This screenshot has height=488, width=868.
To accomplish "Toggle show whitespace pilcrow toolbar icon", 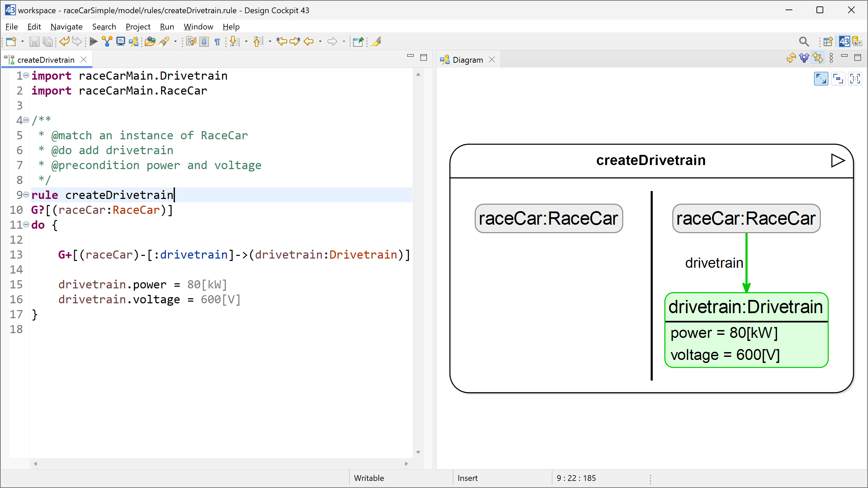I will pyautogui.click(x=217, y=41).
